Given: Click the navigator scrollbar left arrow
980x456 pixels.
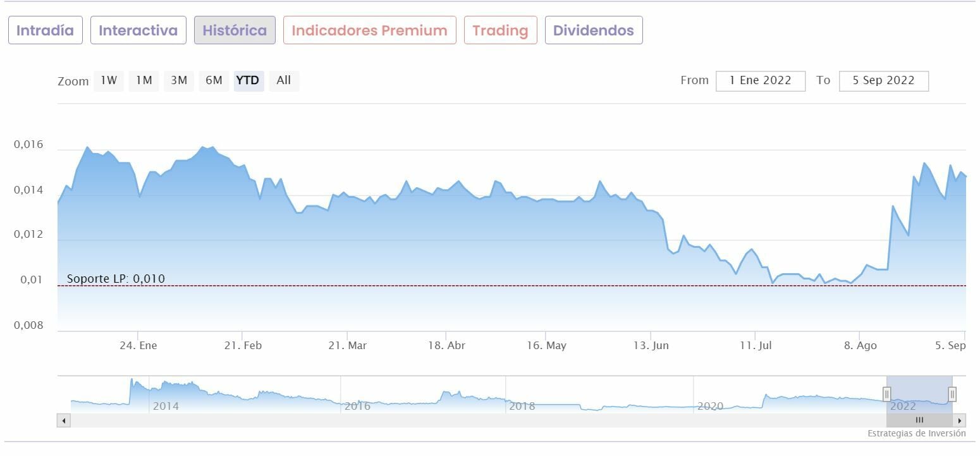Looking at the screenshot, I should tap(63, 421).
